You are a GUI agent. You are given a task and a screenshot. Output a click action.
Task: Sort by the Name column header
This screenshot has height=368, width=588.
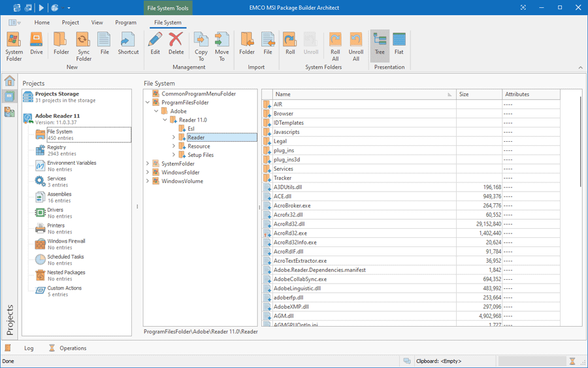tap(364, 94)
